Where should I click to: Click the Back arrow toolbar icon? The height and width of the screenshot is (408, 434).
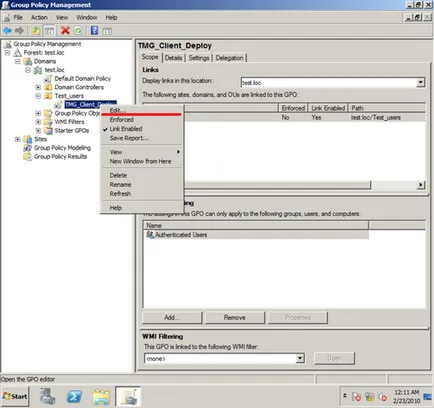pyautogui.click(x=7, y=31)
